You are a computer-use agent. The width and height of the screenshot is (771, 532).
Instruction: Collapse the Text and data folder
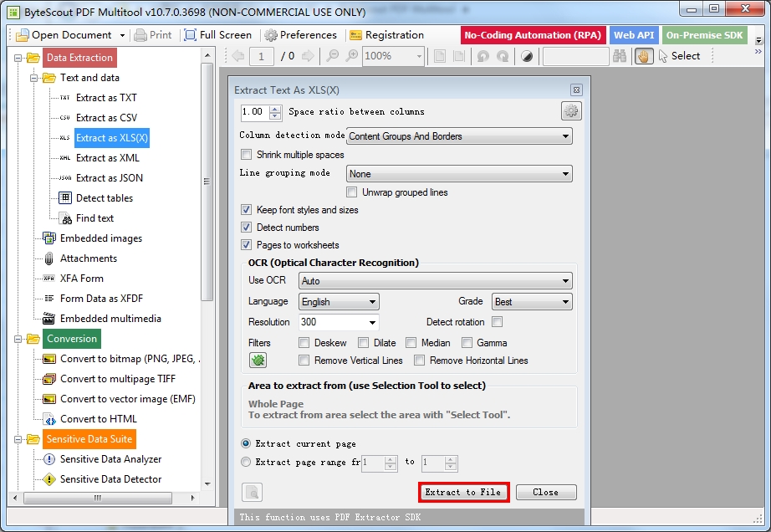click(34, 78)
